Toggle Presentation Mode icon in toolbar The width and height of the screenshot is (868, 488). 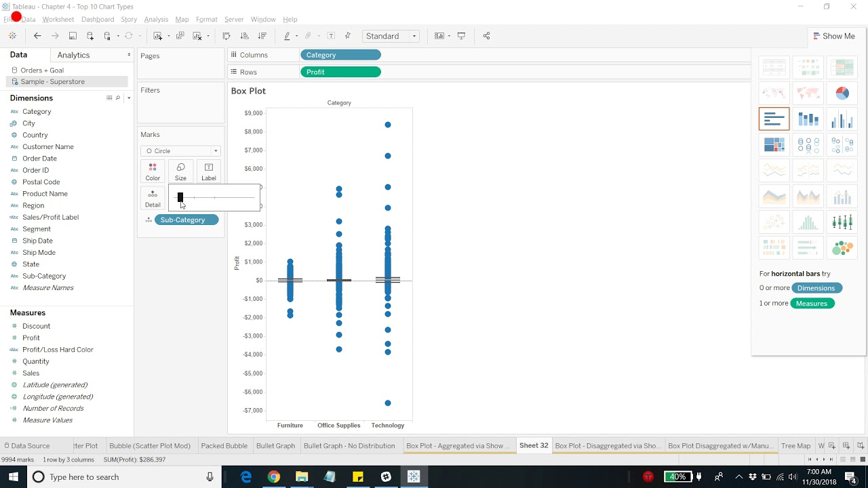tap(462, 36)
